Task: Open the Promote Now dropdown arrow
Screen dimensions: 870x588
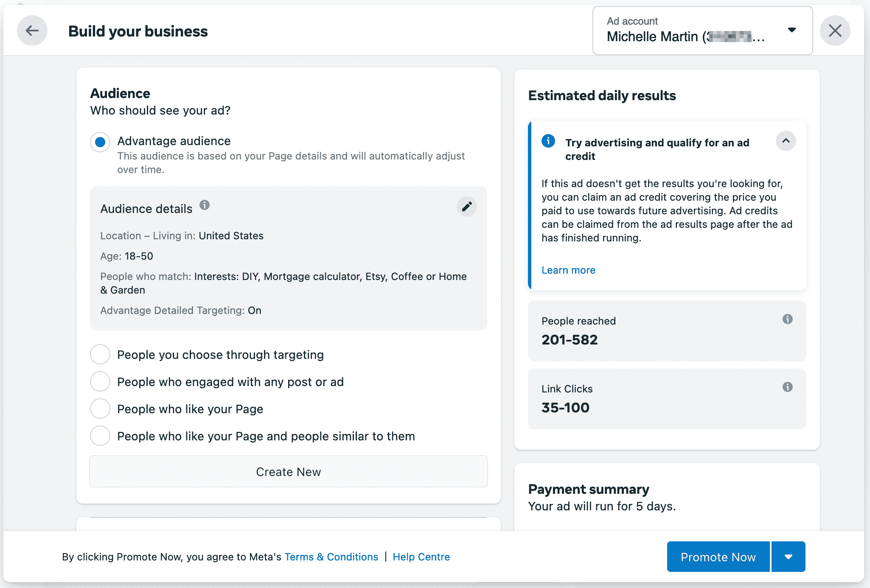Action: [789, 557]
